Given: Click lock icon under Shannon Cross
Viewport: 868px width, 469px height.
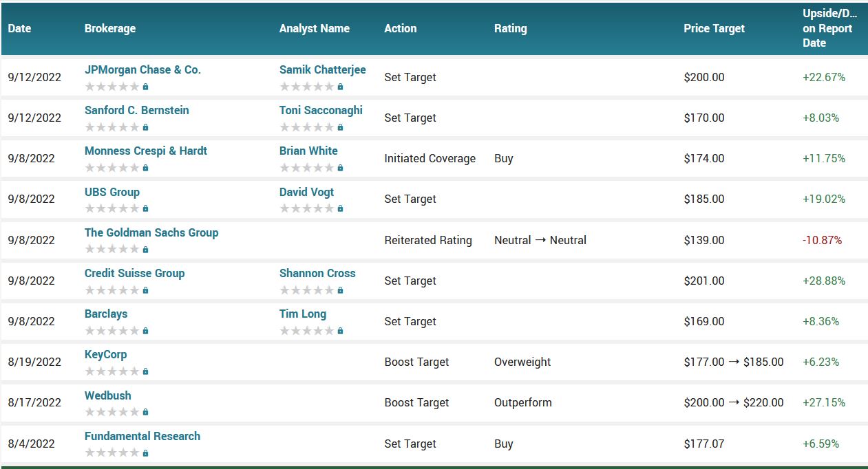Looking at the screenshot, I should (x=340, y=290).
